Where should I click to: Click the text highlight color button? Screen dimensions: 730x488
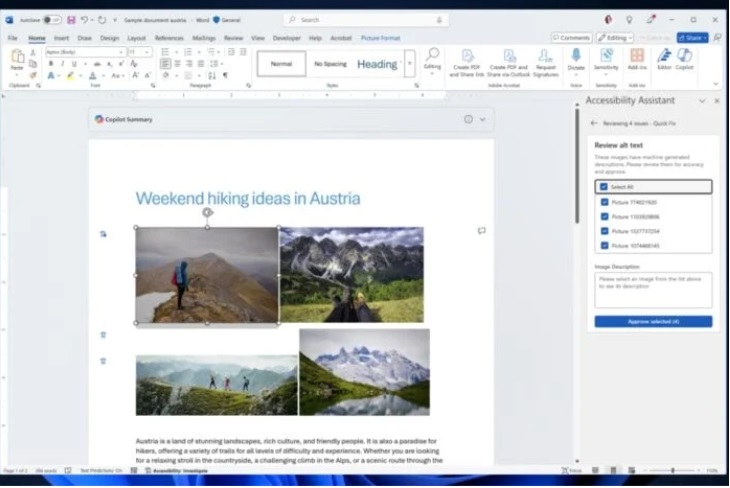pos(70,75)
